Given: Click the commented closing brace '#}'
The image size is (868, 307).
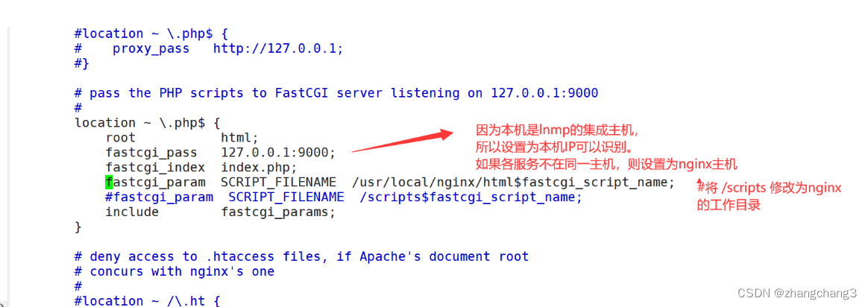Looking at the screenshot, I should [x=82, y=63].
